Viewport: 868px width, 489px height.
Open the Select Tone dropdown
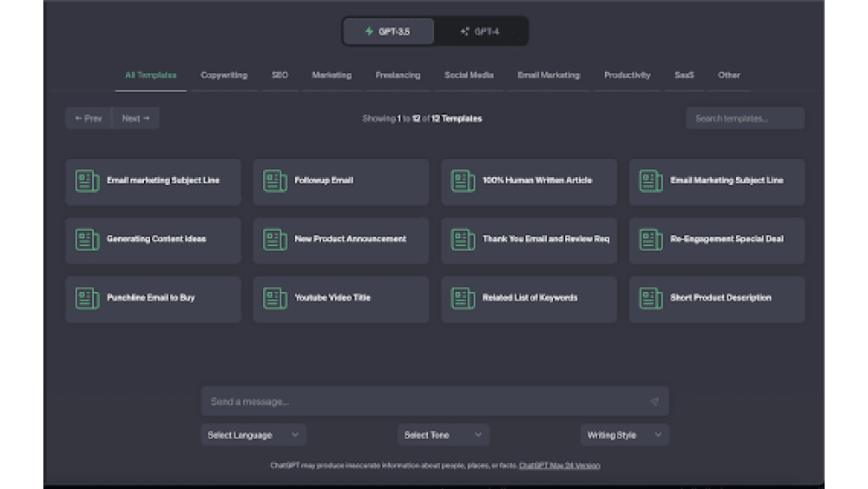443,435
